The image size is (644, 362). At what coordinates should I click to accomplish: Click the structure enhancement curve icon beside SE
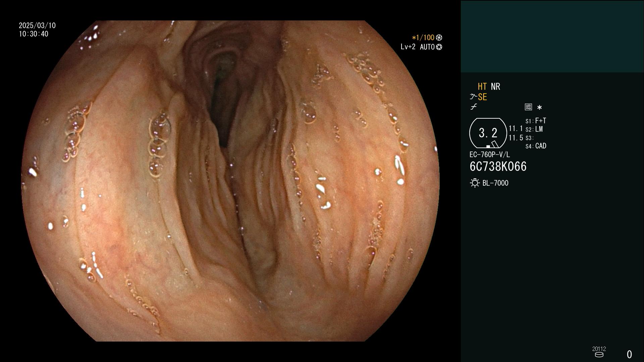[473, 97]
